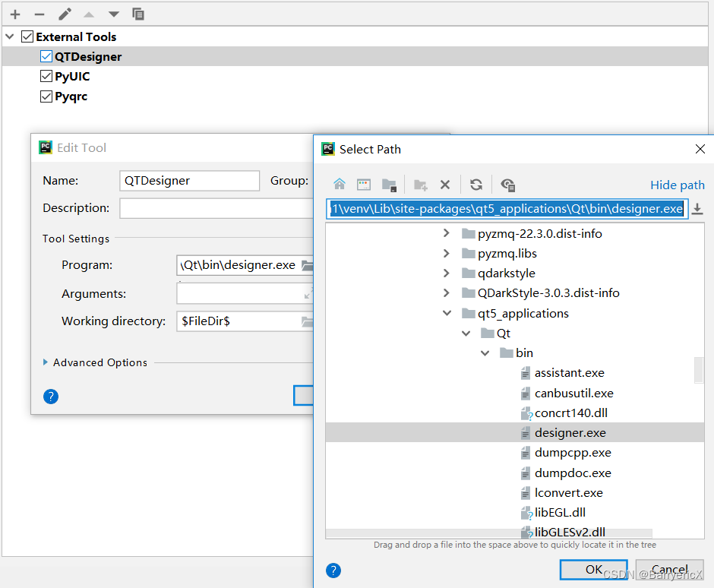714x588 pixels.
Task: Edit selected tool with pencil icon
Action: tap(65, 14)
